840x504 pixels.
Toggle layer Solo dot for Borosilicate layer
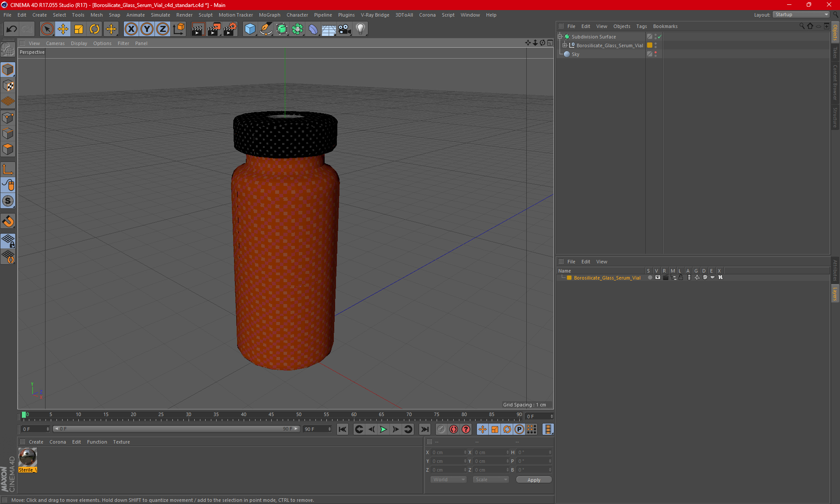click(x=650, y=277)
